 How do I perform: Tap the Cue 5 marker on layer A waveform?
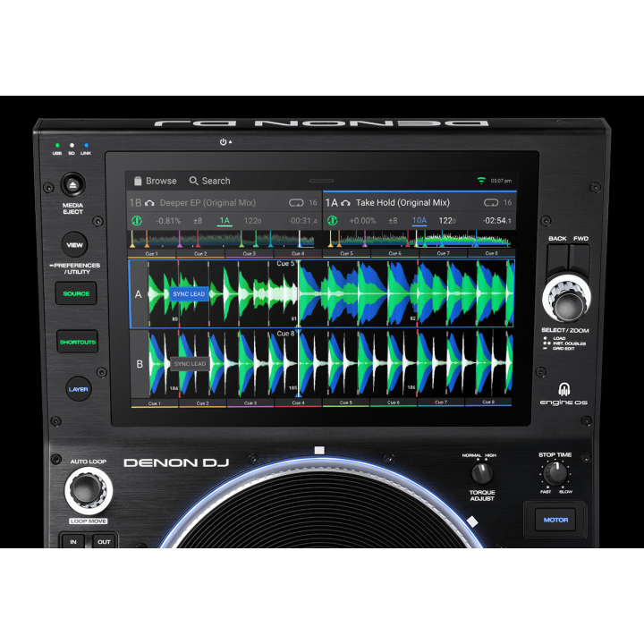pyautogui.click(x=285, y=264)
